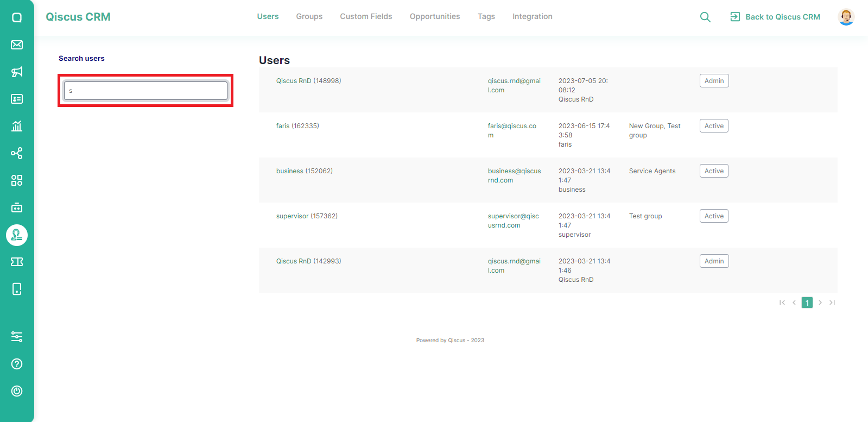
Task: Open the Integration tab
Action: coord(533,17)
